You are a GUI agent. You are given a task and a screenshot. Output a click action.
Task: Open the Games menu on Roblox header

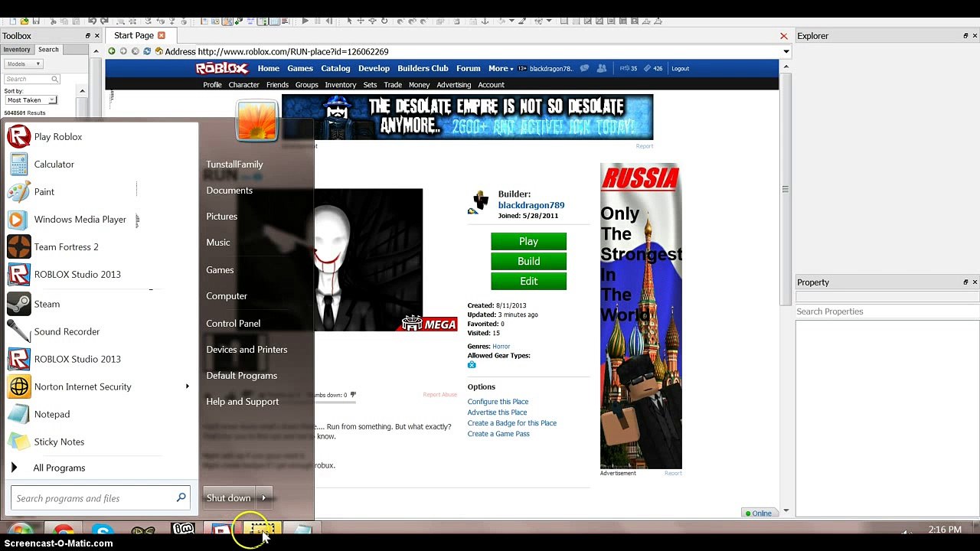point(300,68)
